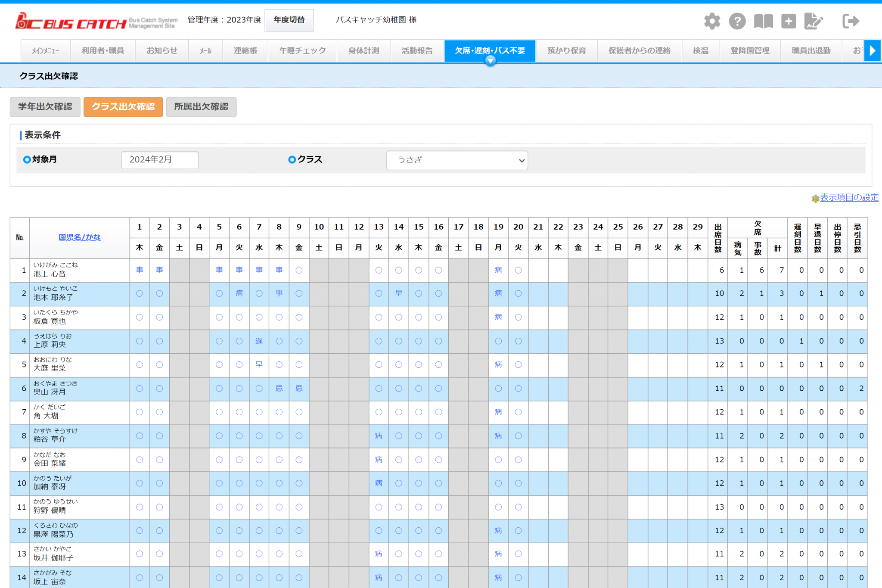Click 粕谷 草介 row name
The width and height of the screenshot is (882, 588).
pos(50,439)
